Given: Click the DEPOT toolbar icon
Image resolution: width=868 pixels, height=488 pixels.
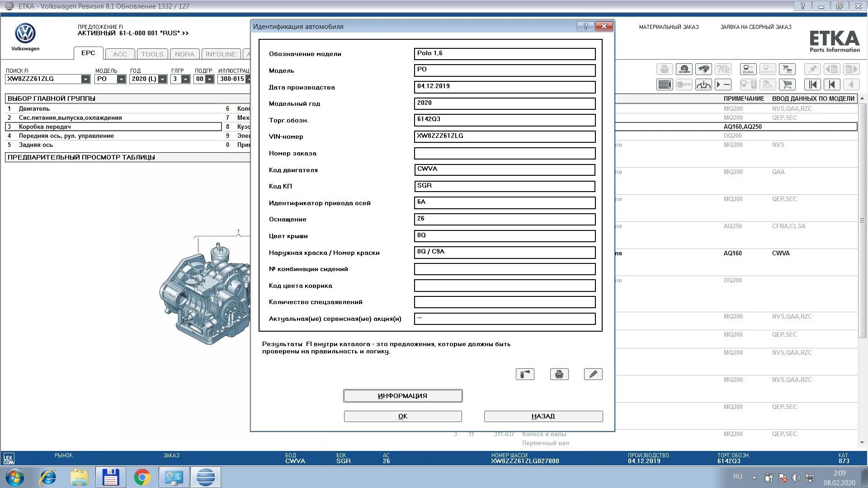Looking at the screenshot, I should (x=768, y=69).
